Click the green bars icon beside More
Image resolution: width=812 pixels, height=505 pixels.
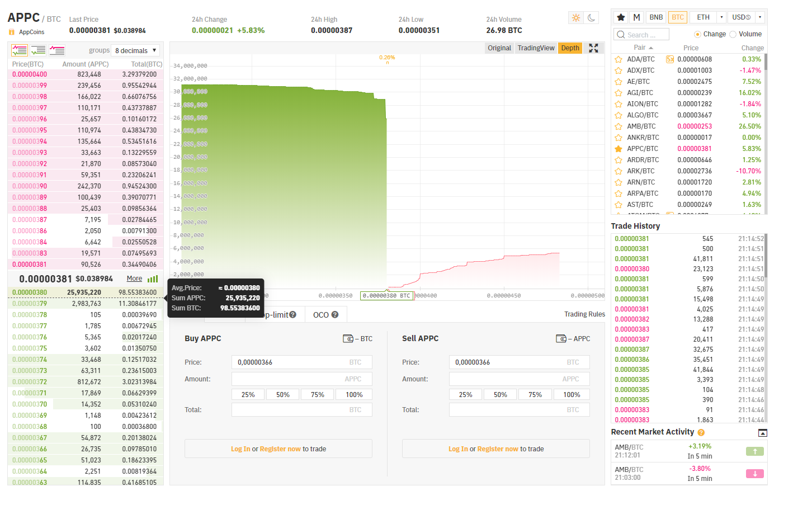coord(153,279)
